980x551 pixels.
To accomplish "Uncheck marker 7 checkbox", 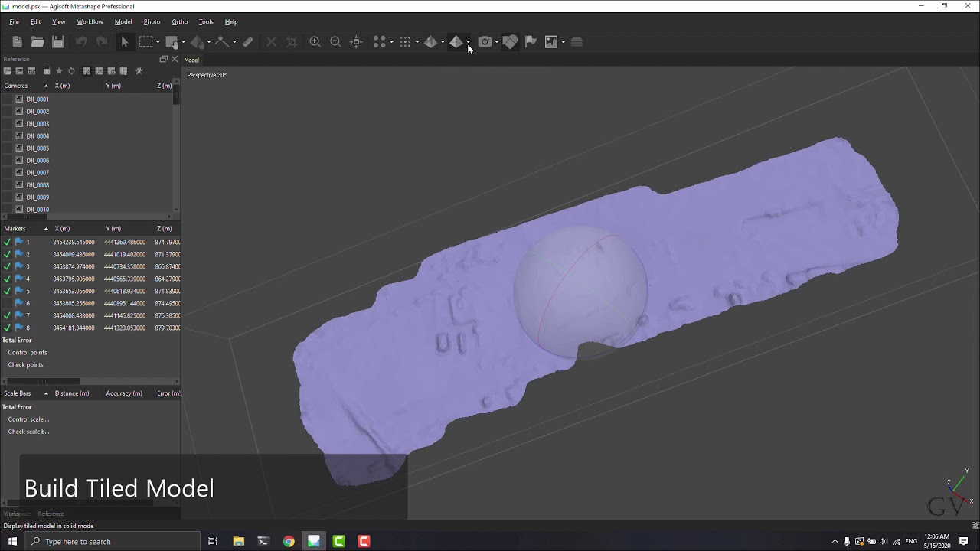I will point(7,315).
